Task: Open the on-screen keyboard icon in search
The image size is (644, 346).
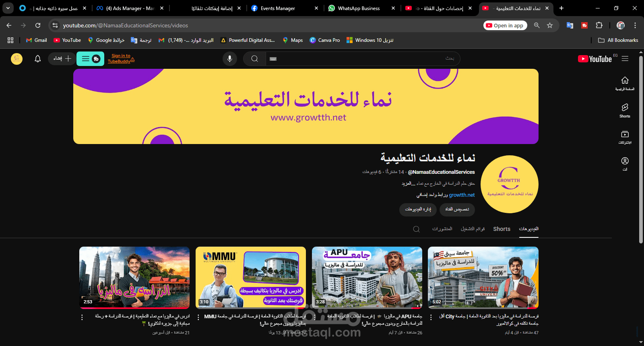Action: point(273,59)
